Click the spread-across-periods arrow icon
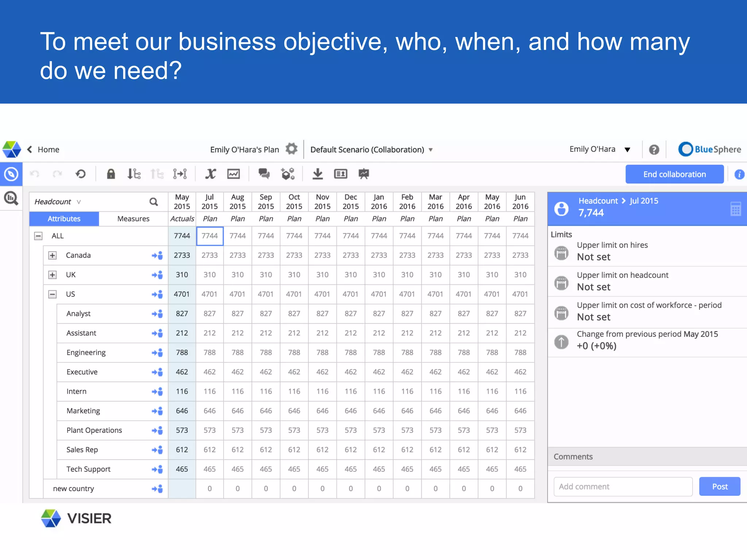 coord(180,174)
